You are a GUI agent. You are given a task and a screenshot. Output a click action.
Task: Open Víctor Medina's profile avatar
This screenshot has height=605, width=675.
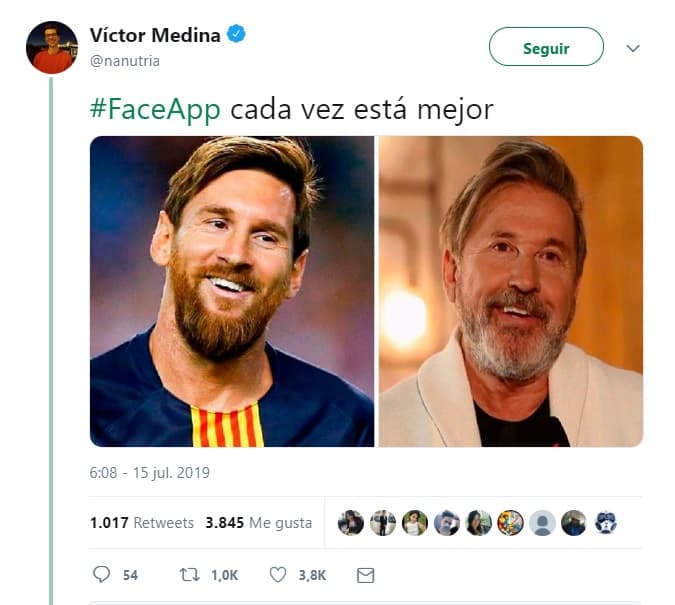52,47
